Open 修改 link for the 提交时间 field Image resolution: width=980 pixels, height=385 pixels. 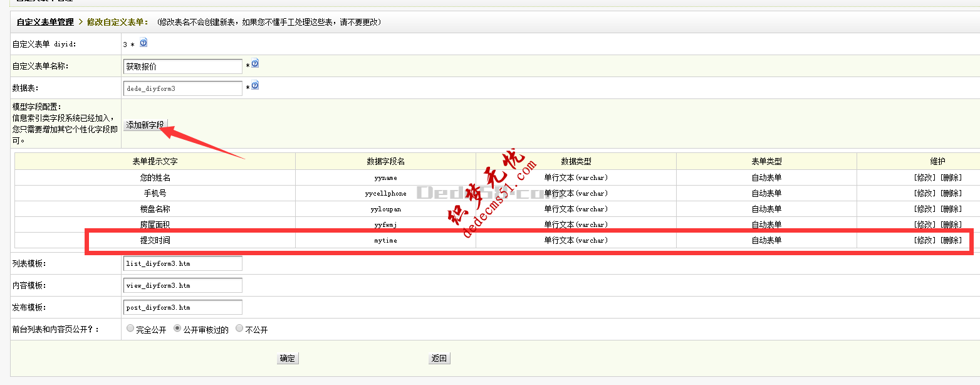tap(925, 240)
